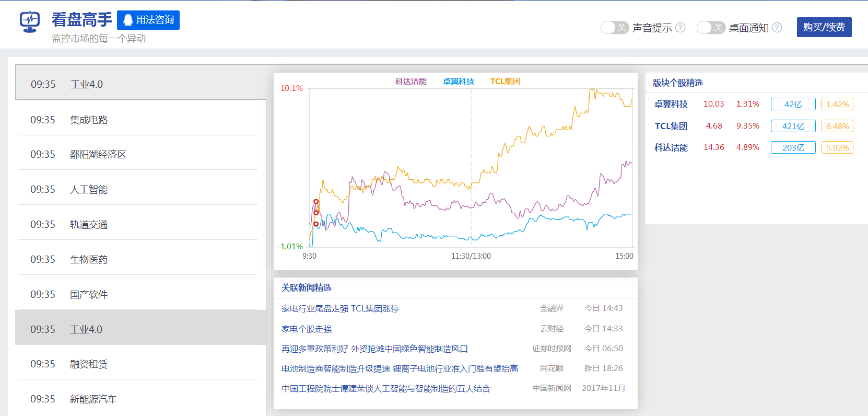This screenshot has width=868, height=416.
Task: Toggle 科达洁能 chart legend series
Action: 410,82
